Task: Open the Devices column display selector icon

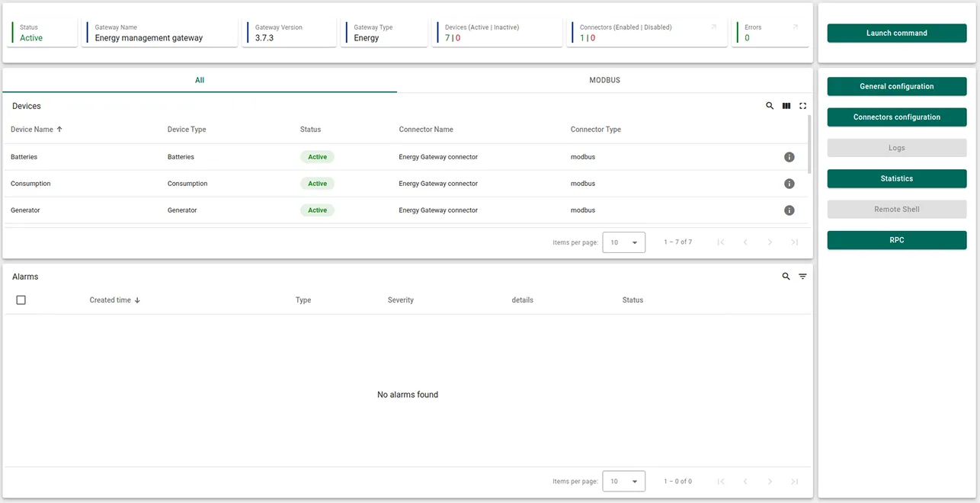Action: point(786,106)
